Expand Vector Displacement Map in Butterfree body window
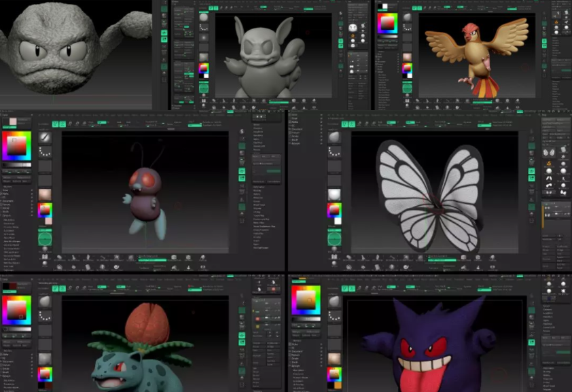This screenshot has height=392, width=572. (264, 226)
